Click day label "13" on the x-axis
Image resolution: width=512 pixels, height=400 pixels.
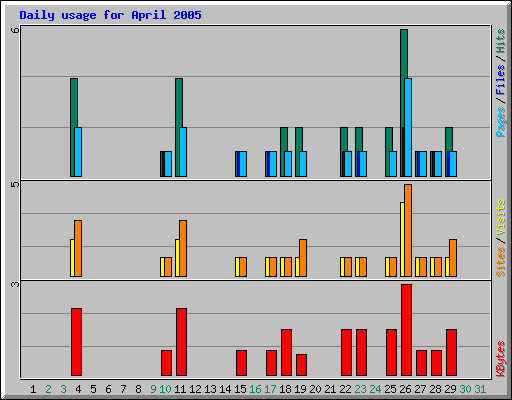pos(210,389)
